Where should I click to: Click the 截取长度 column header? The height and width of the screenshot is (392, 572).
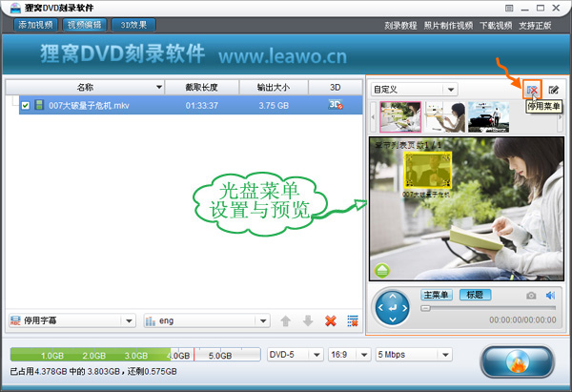point(202,87)
